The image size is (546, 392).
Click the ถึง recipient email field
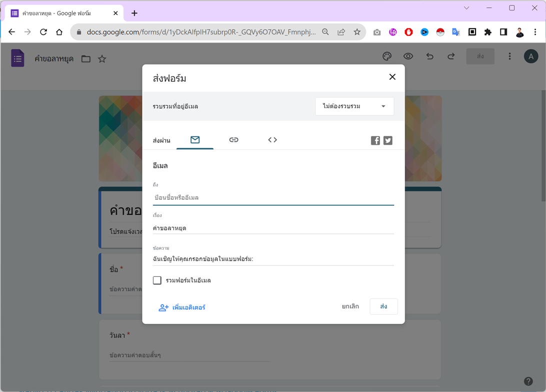point(273,197)
